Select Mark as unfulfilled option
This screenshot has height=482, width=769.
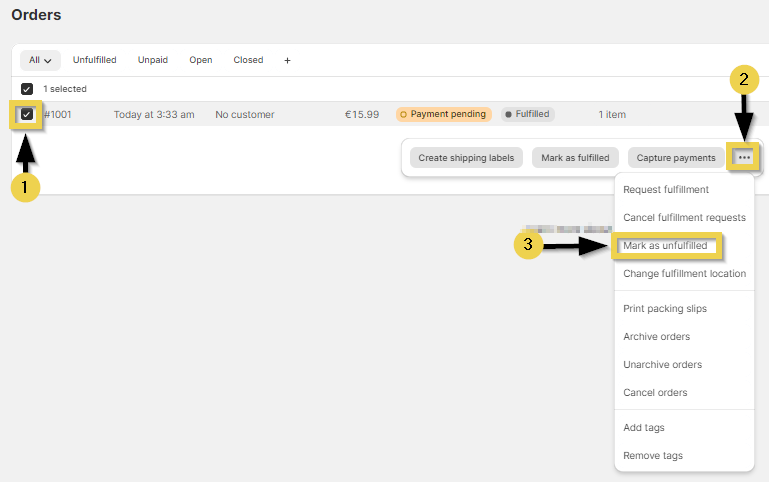[665, 246]
